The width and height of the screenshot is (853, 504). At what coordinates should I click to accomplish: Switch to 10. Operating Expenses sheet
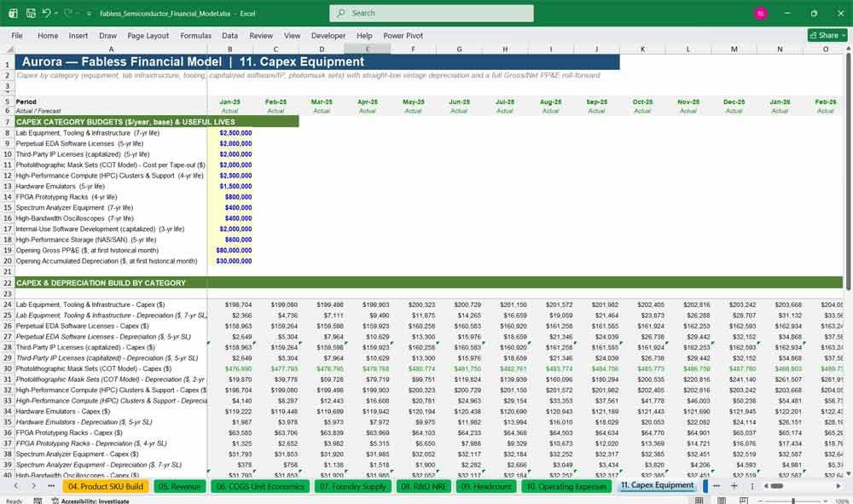coord(566,486)
